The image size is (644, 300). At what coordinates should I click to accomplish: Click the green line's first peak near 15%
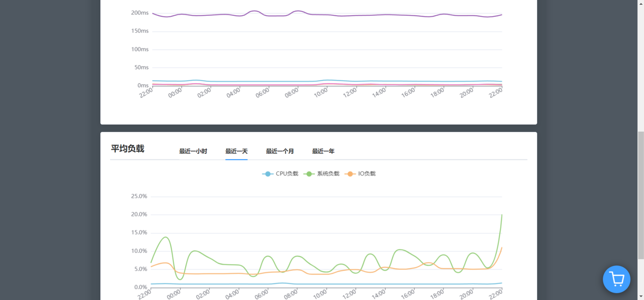[x=165, y=237]
